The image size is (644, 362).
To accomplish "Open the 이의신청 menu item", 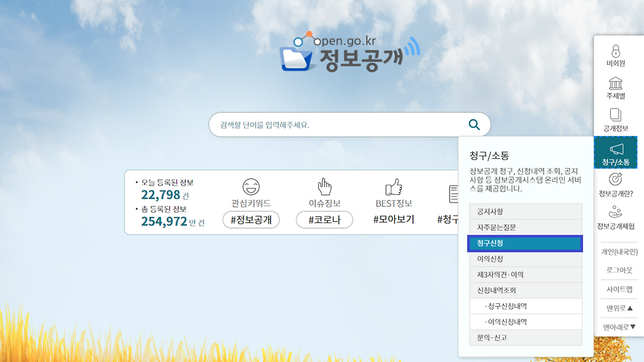I will tap(525, 258).
